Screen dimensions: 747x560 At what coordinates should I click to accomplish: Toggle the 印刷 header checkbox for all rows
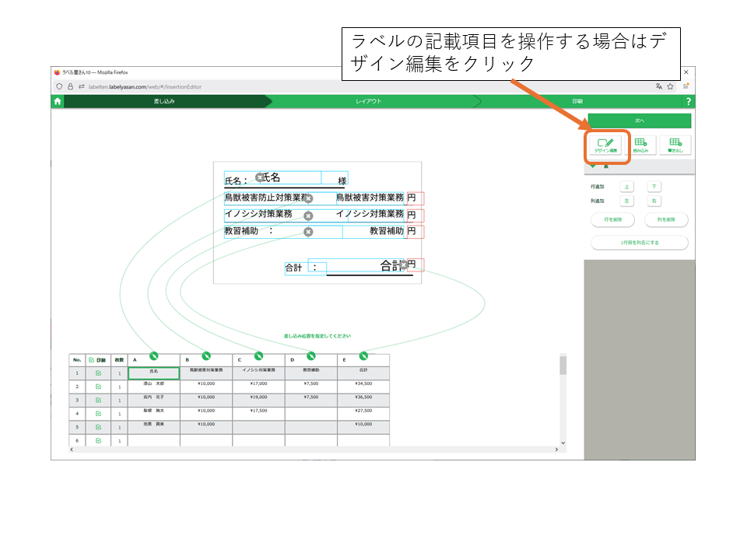coord(92,360)
